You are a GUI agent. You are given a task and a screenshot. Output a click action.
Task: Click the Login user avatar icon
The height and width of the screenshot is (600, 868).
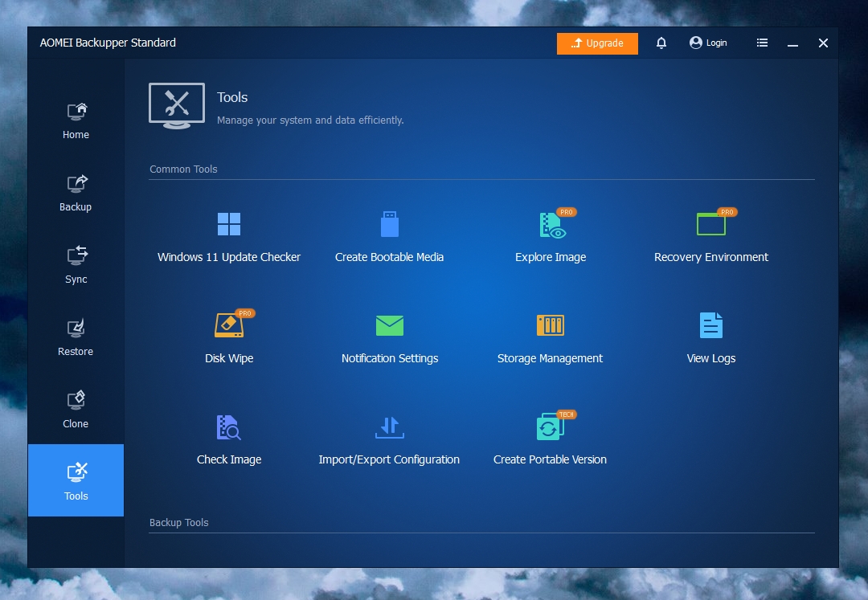696,43
